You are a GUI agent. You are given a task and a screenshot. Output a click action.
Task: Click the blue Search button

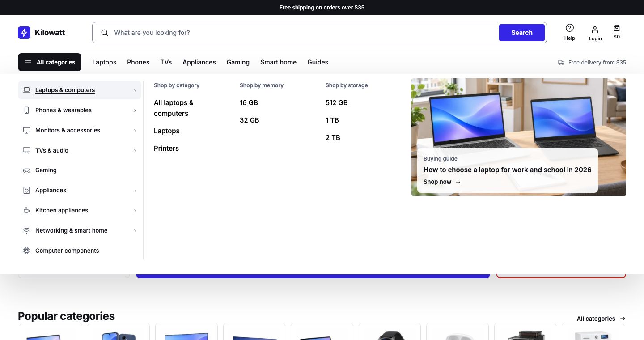(522, 33)
